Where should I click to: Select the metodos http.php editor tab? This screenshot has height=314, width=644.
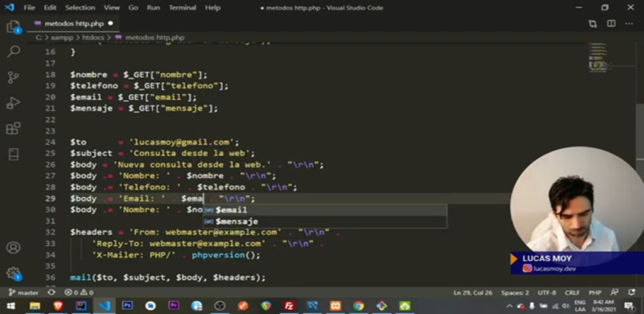coord(73,24)
